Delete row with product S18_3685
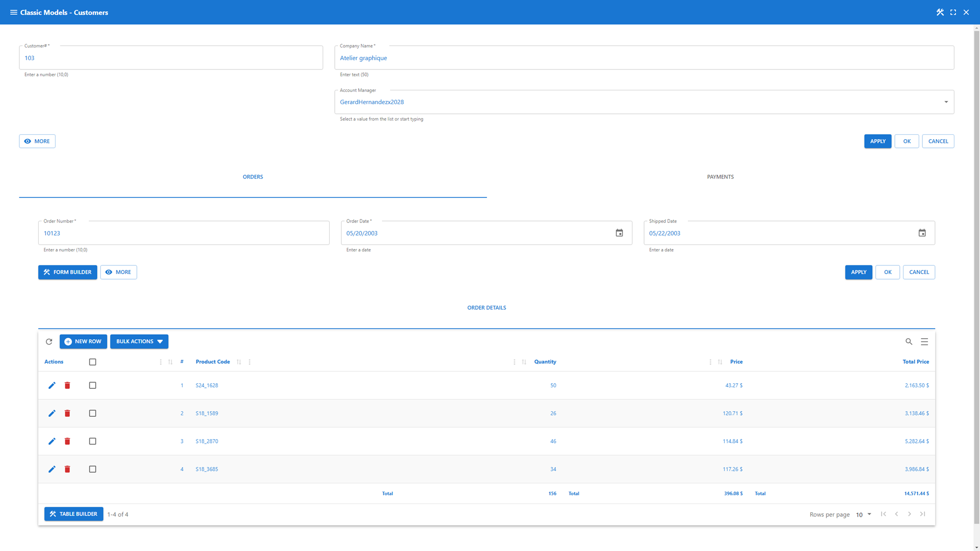Image resolution: width=980 pixels, height=551 pixels. 67,469
